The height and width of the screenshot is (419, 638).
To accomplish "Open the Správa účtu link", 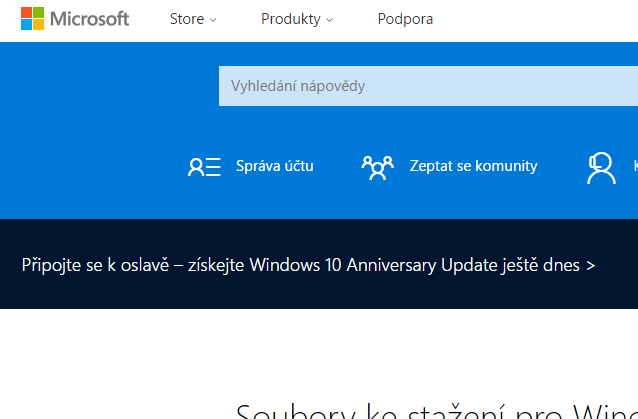I will point(274,166).
